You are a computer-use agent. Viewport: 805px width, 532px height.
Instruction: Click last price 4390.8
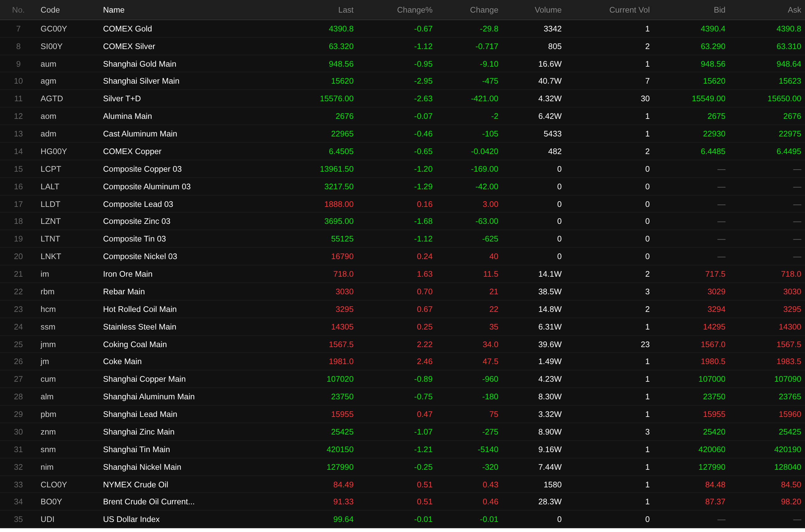[341, 29]
